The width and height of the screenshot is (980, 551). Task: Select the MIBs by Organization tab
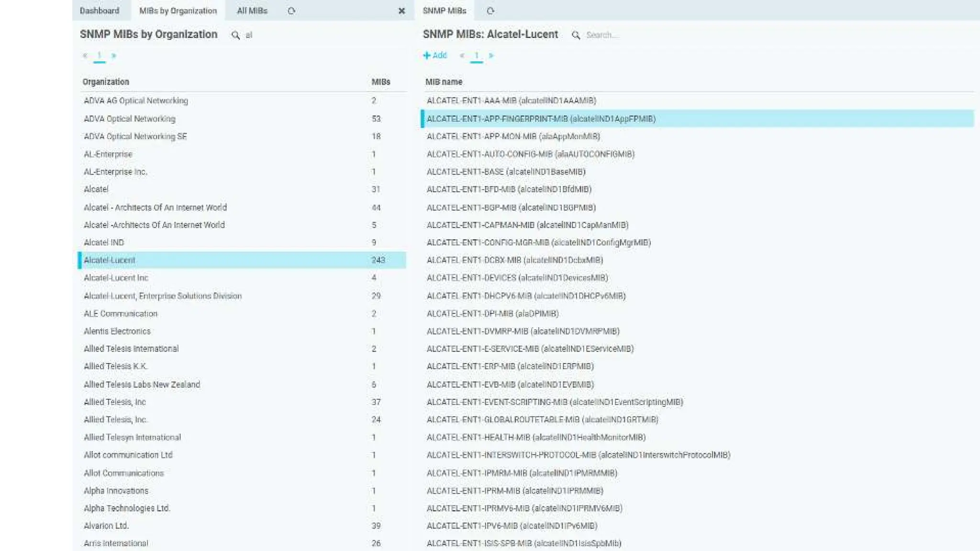point(178,11)
